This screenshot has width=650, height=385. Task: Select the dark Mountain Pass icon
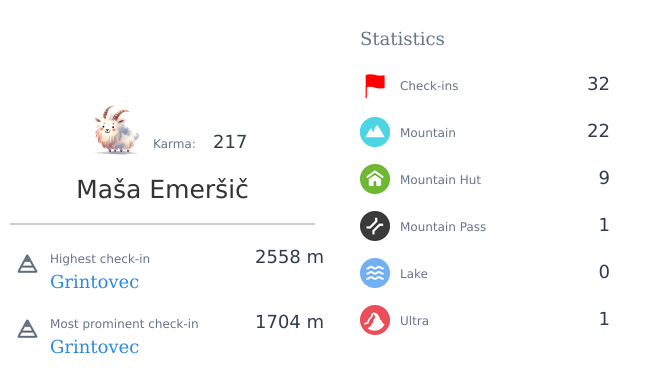[x=375, y=226]
